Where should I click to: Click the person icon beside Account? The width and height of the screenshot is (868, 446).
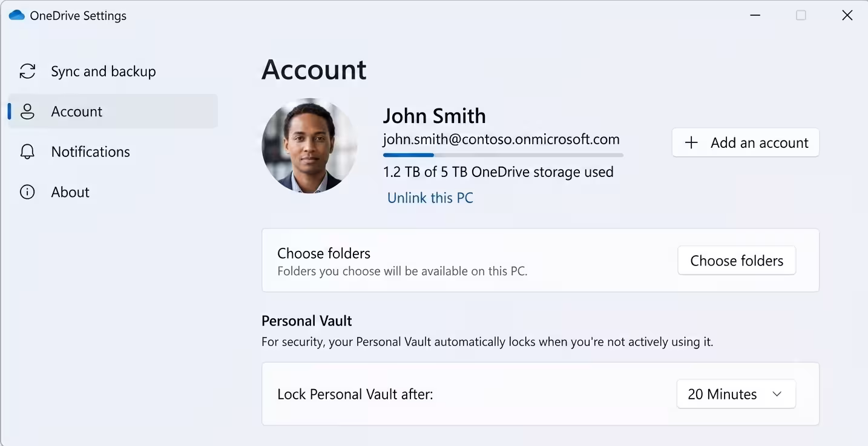coord(27,111)
